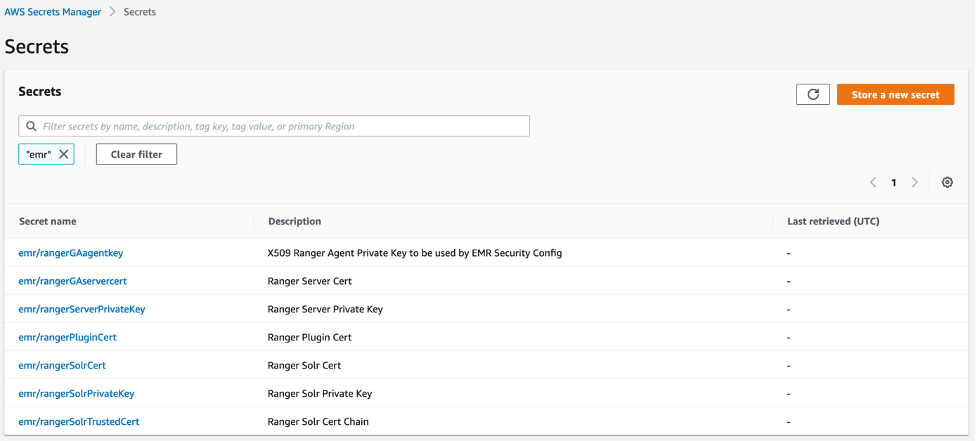Open AWS Secrets Manager breadcrumb link
Viewport: 977px width, 441px height.
[x=54, y=12]
